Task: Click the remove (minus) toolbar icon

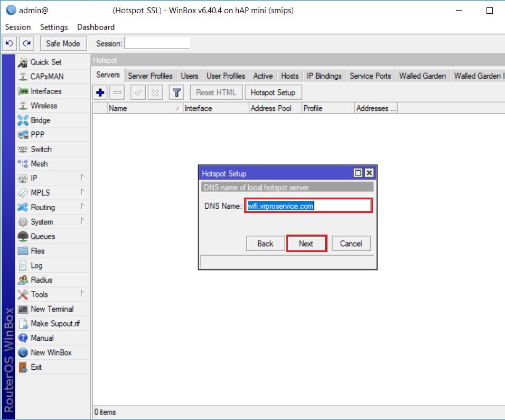Action: click(117, 93)
